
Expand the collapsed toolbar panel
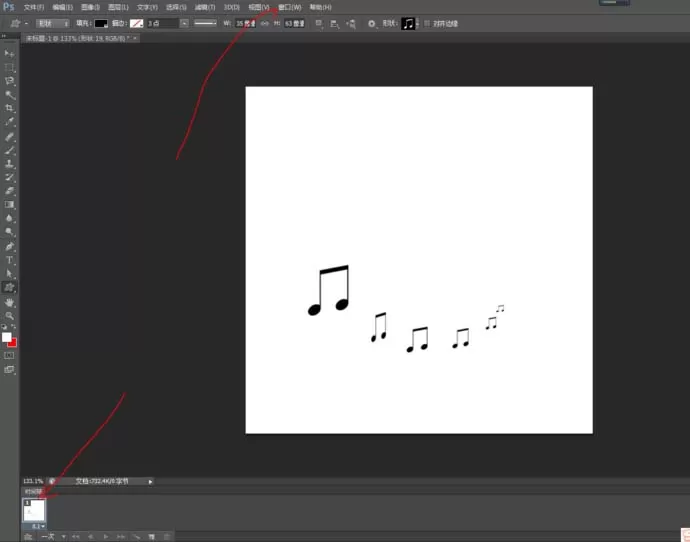pos(4,37)
